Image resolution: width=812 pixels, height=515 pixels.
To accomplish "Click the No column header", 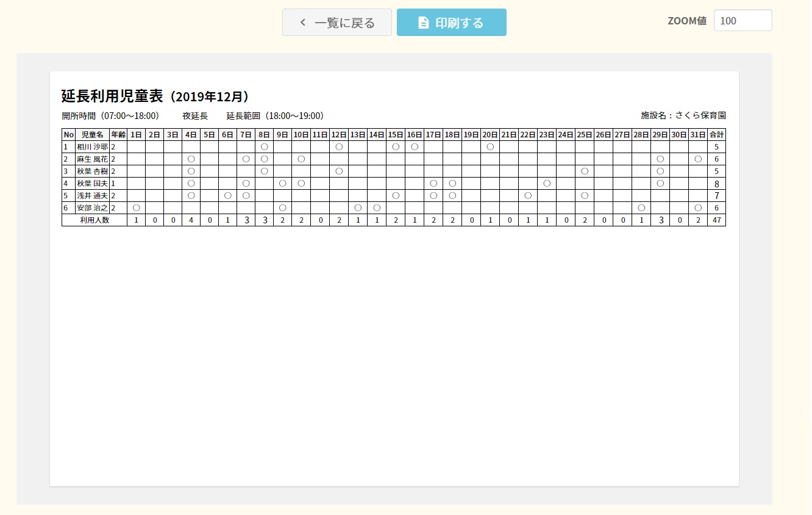I will [68, 135].
